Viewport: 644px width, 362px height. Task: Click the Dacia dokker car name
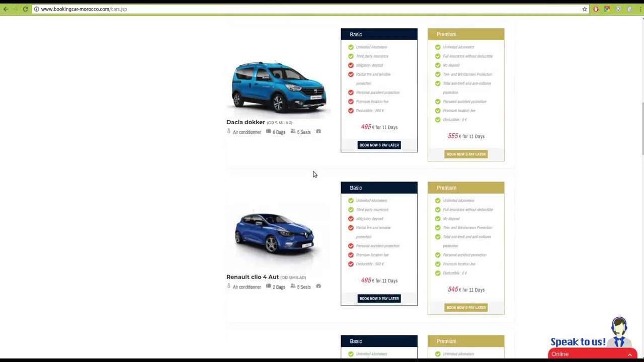pos(246,122)
